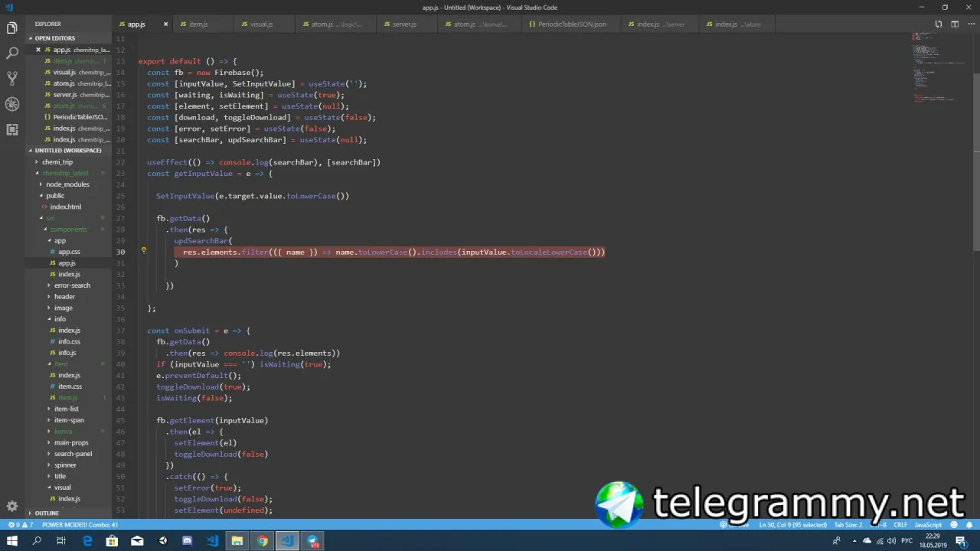Open info.css in the file tree

tap(69, 341)
